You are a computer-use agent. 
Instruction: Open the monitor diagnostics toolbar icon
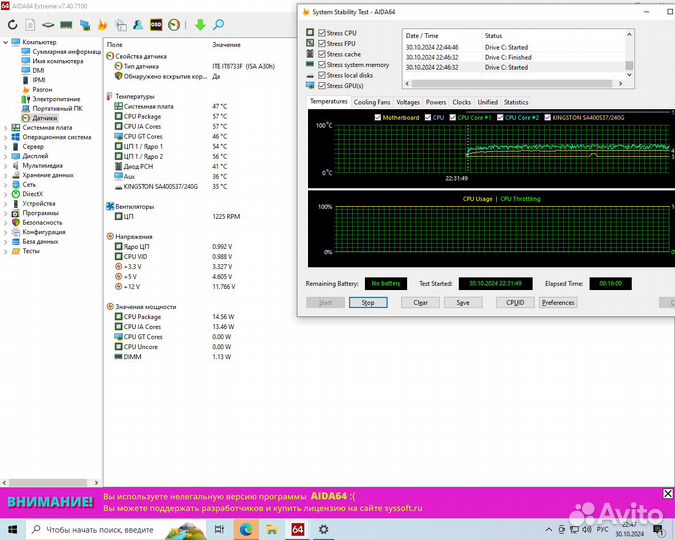click(85, 25)
